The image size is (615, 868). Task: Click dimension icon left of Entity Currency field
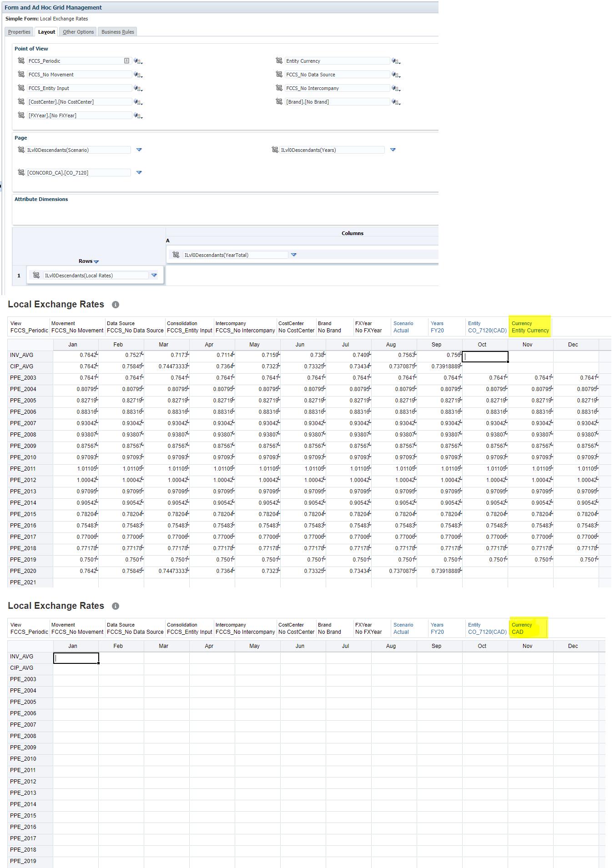coord(279,60)
